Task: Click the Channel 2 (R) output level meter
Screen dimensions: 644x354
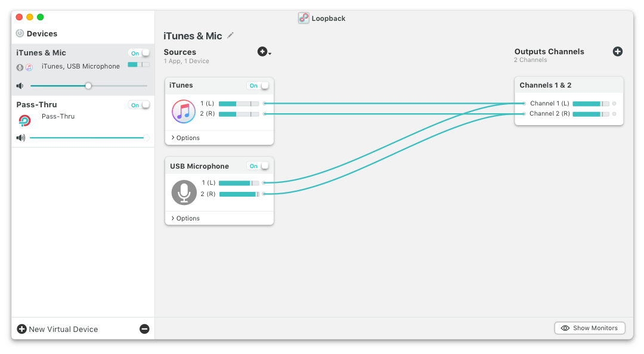Action: click(x=590, y=114)
